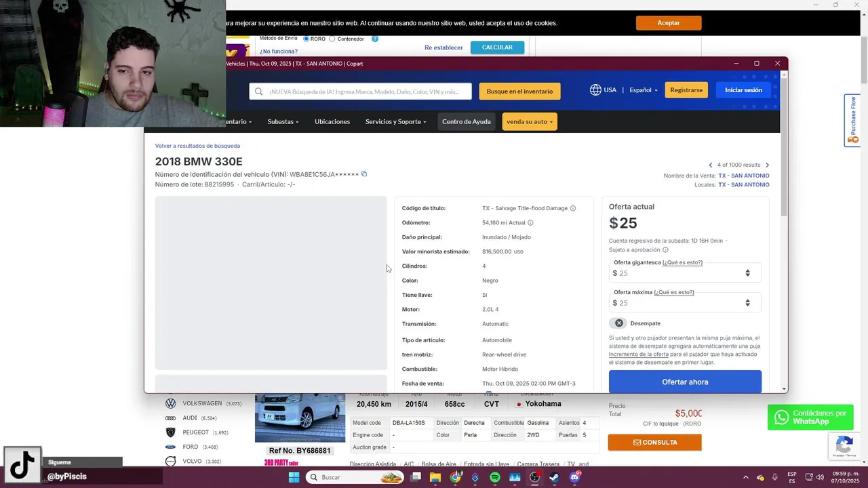Click the TikTok logo overlay
Image resolution: width=868 pixels, height=488 pixels.
(22, 464)
